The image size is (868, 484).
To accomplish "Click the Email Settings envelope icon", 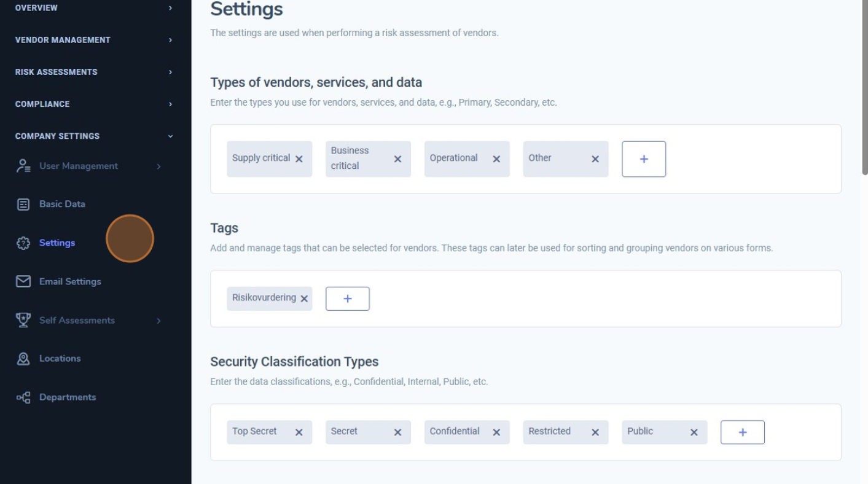I will 23,281.
